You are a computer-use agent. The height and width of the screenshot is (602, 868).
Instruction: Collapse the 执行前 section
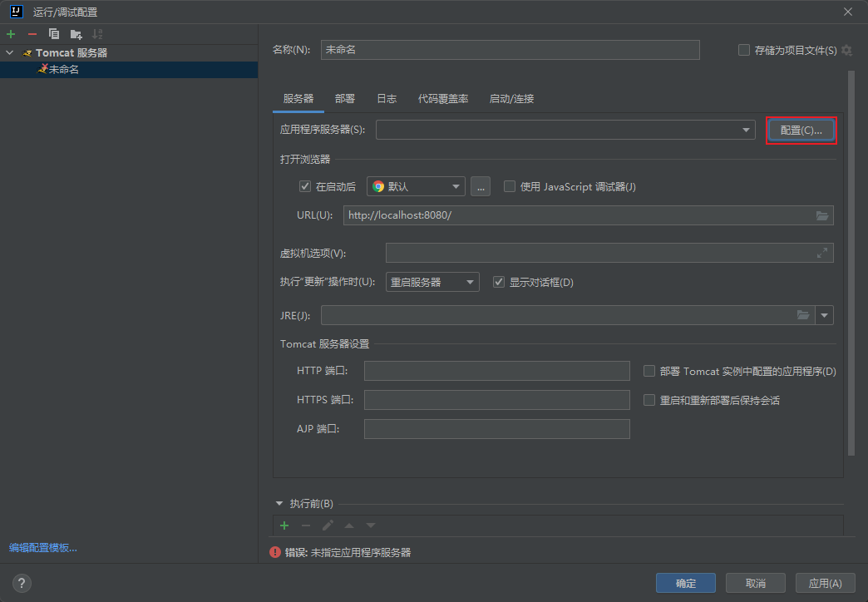coord(279,503)
